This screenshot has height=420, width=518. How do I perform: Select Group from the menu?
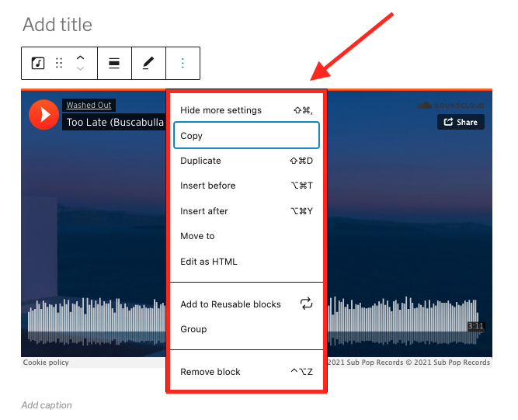coord(246,329)
